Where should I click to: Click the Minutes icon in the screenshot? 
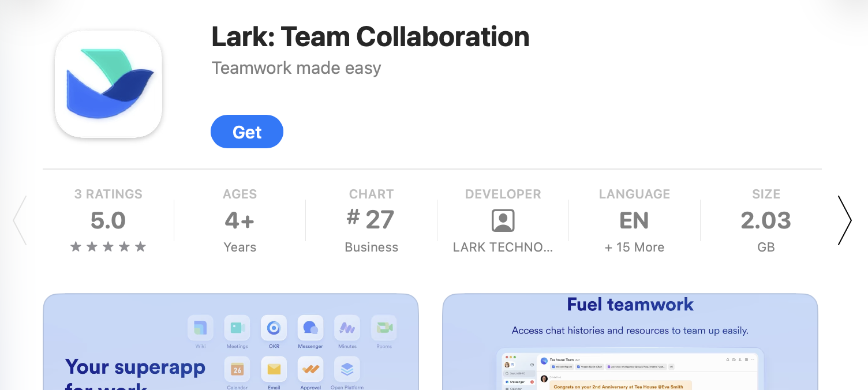pos(347,328)
